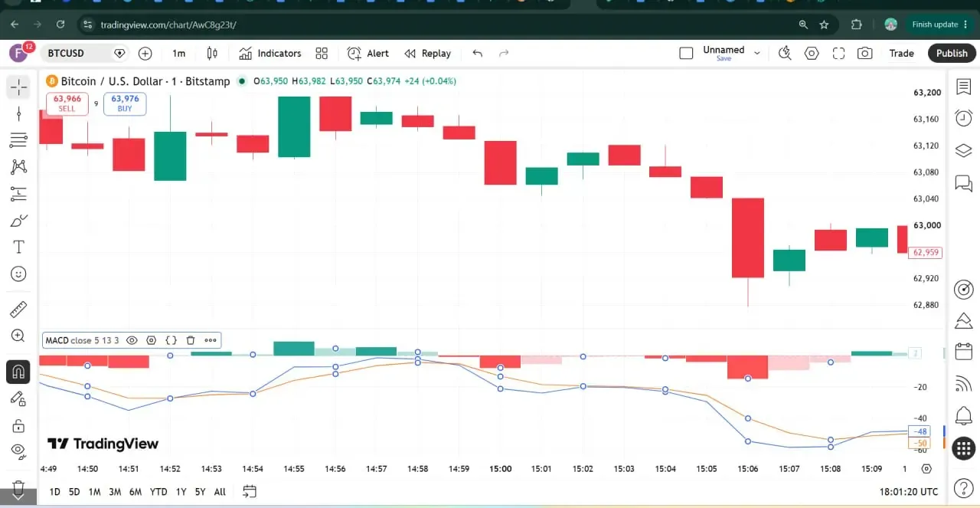Image resolution: width=980 pixels, height=508 pixels.
Task: Click the BUY 63,976 button
Action: [x=125, y=103]
